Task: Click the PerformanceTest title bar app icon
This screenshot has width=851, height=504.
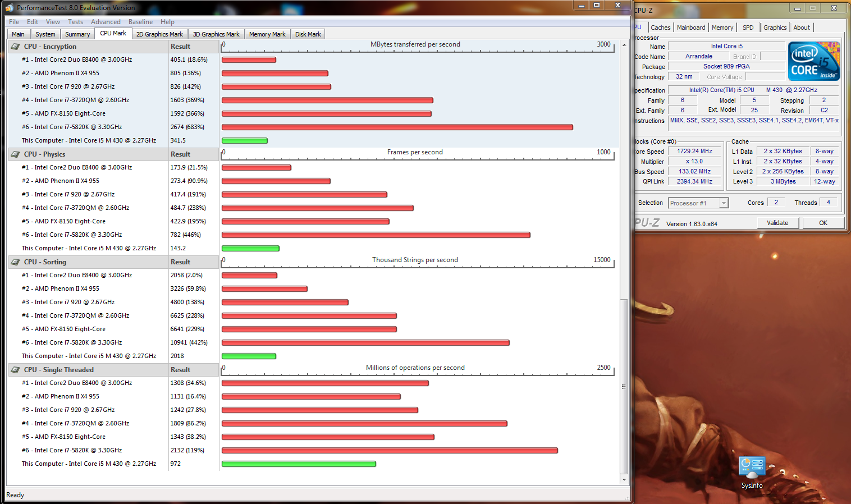Action: coord(9,8)
